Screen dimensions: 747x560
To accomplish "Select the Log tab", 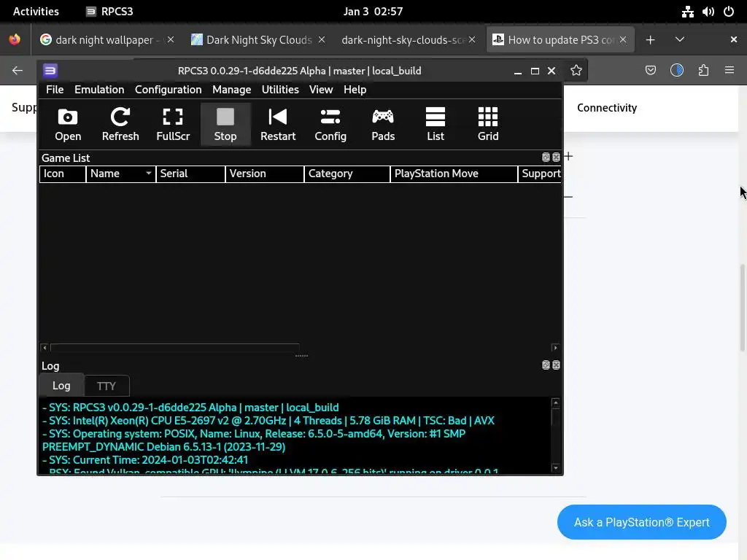I will click(x=61, y=385).
